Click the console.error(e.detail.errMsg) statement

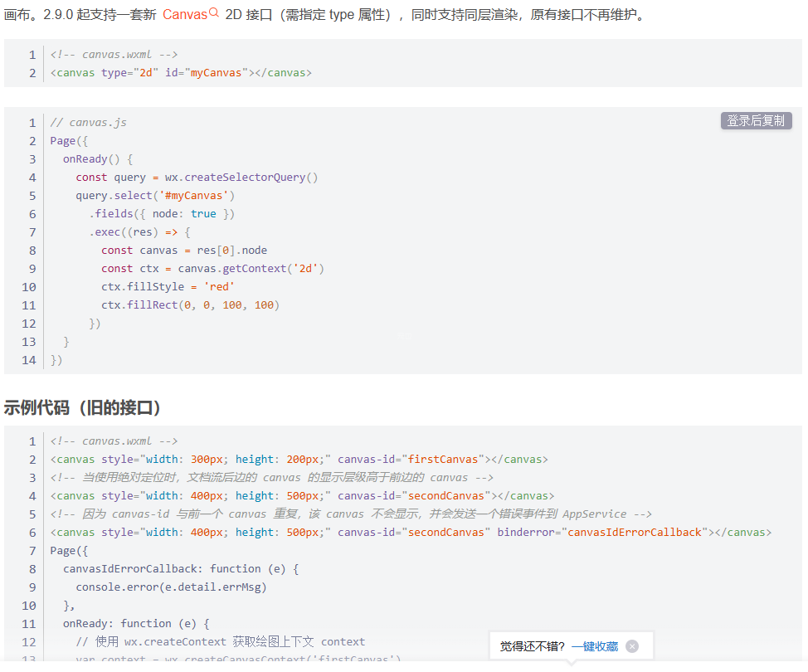171,587
